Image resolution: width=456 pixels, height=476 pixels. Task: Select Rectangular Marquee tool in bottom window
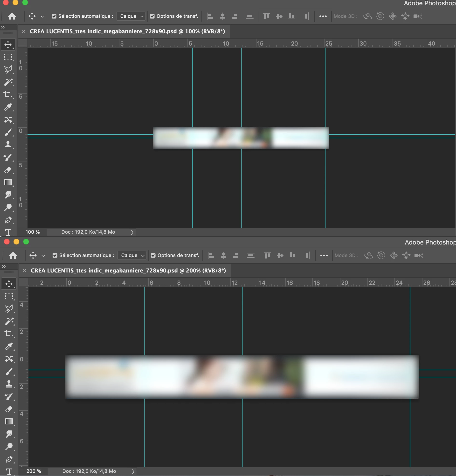(x=9, y=296)
